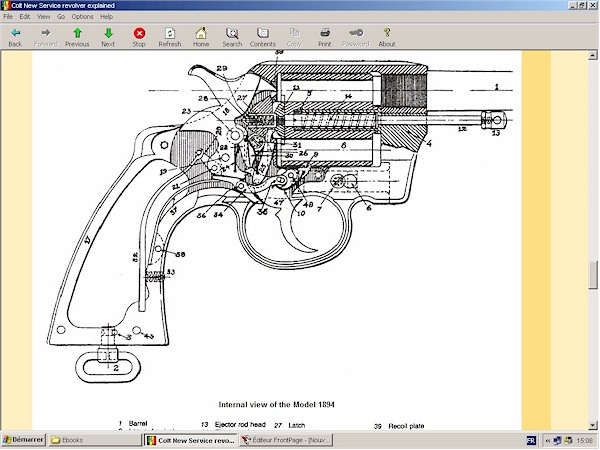Click the Back arrow toolbar button
This screenshot has width=600, height=450.
tap(15, 37)
